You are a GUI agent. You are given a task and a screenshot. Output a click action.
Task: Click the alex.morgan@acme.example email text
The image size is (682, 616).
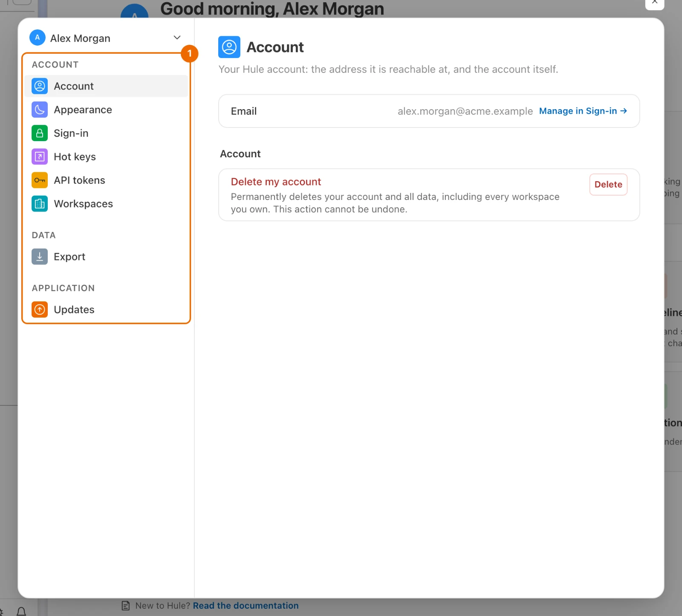pos(465,111)
